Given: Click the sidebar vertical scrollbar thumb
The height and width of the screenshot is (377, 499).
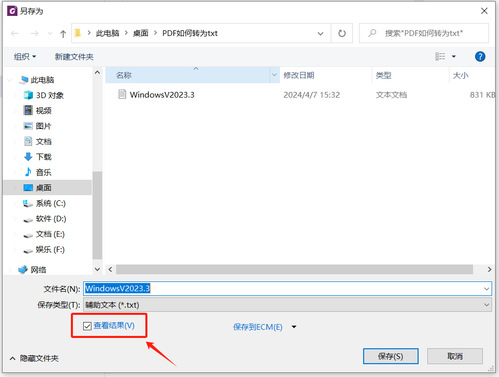Looking at the screenshot, I should [x=97, y=215].
